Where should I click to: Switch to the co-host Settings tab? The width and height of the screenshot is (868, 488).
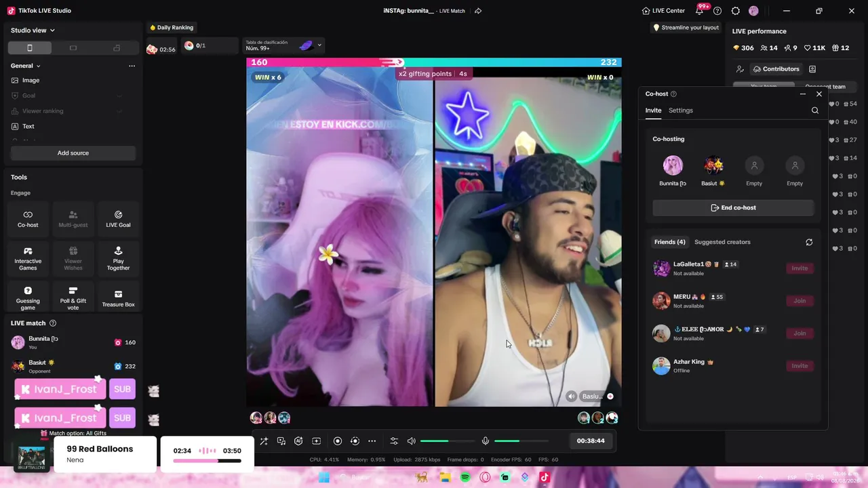pos(681,110)
